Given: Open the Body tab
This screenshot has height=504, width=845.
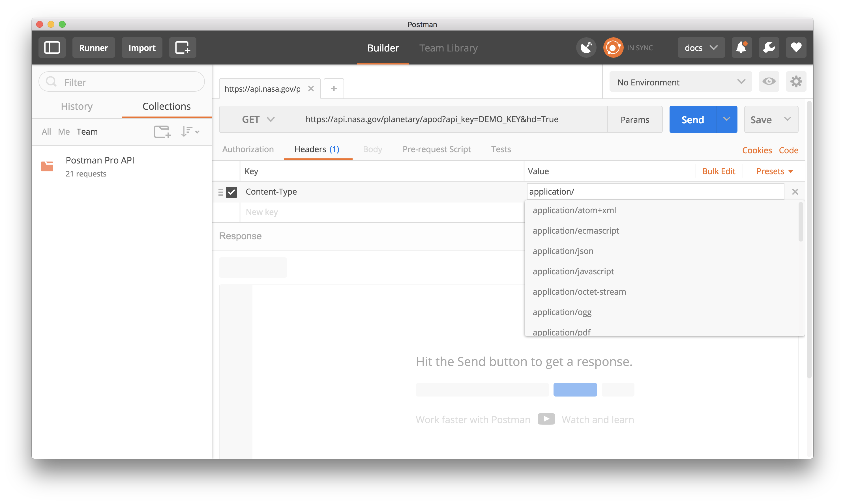Looking at the screenshot, I should pyautogui.click(x=372, y=149).
